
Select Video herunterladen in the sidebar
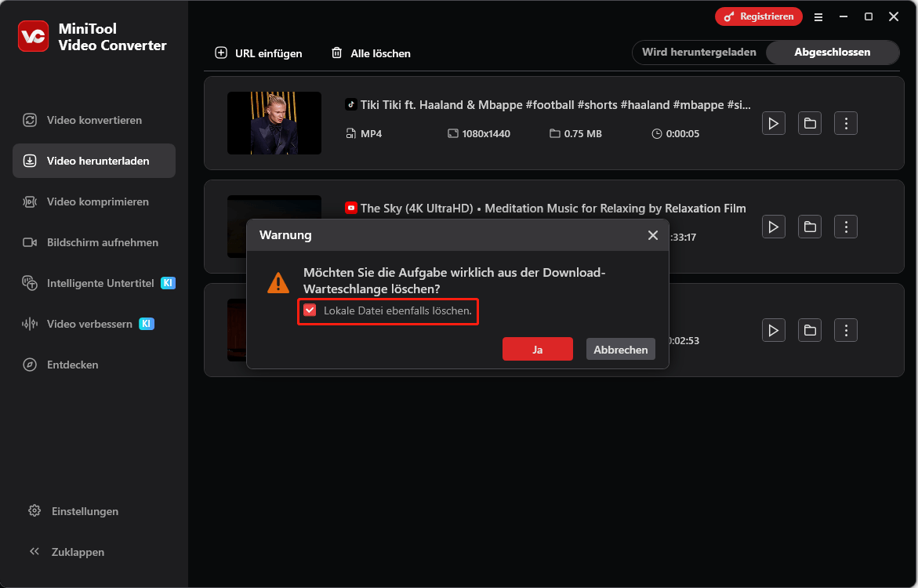point(93,161)
